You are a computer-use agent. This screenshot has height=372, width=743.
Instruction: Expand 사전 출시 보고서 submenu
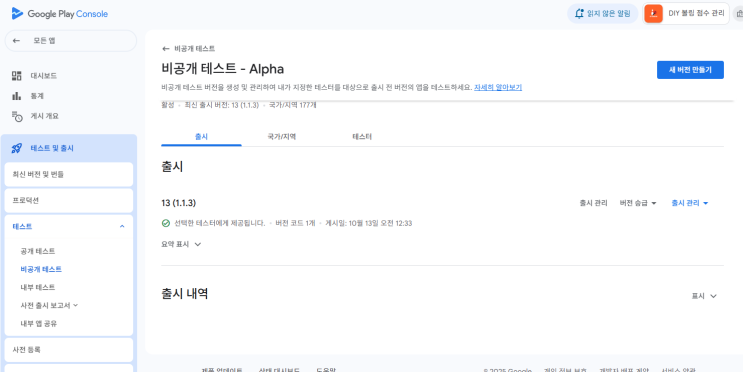[49, 306]
